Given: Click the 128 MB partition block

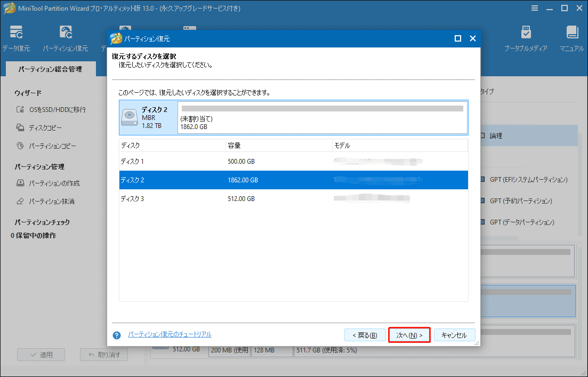Looking at the screenshot, I should (272, 350).
